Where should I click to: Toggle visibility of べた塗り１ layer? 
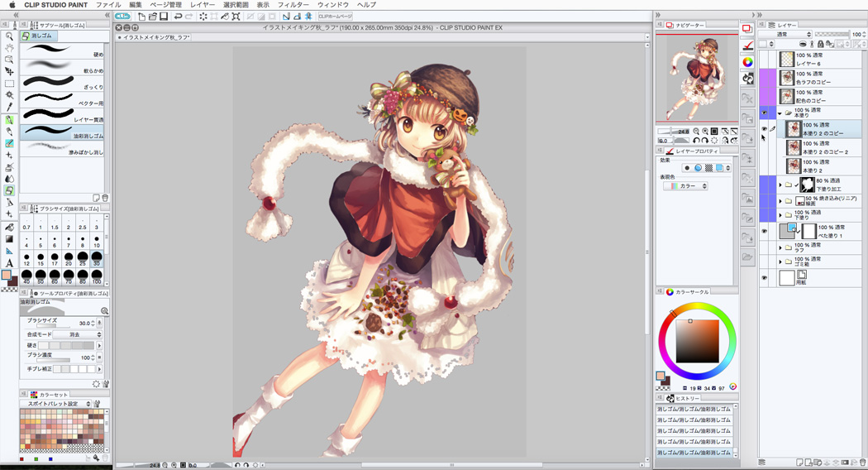(765, 231)
